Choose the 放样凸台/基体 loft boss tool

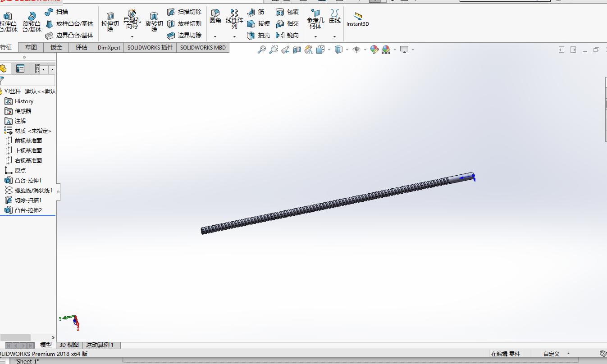69,23
